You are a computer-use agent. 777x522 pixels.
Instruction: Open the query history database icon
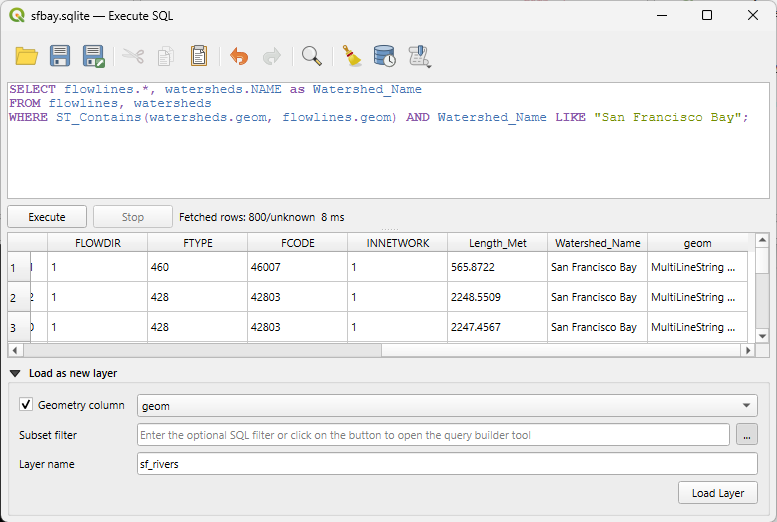[x=384, y=56]
